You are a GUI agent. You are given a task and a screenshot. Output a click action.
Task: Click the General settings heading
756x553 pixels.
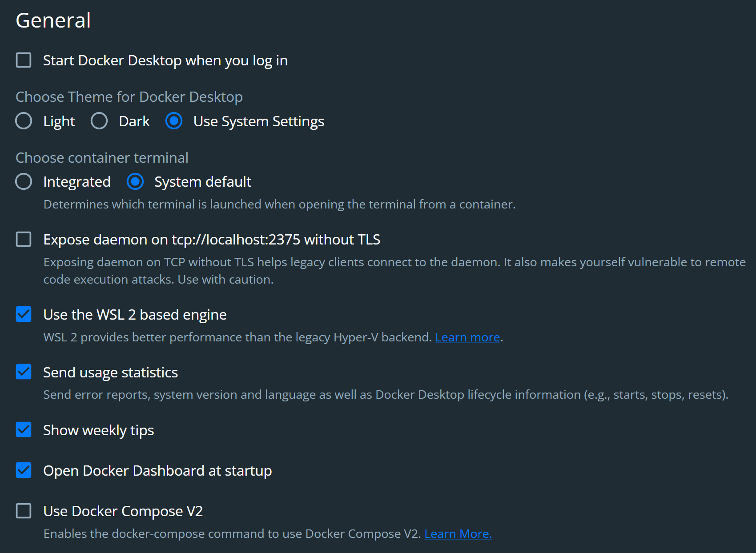point(53,20)
